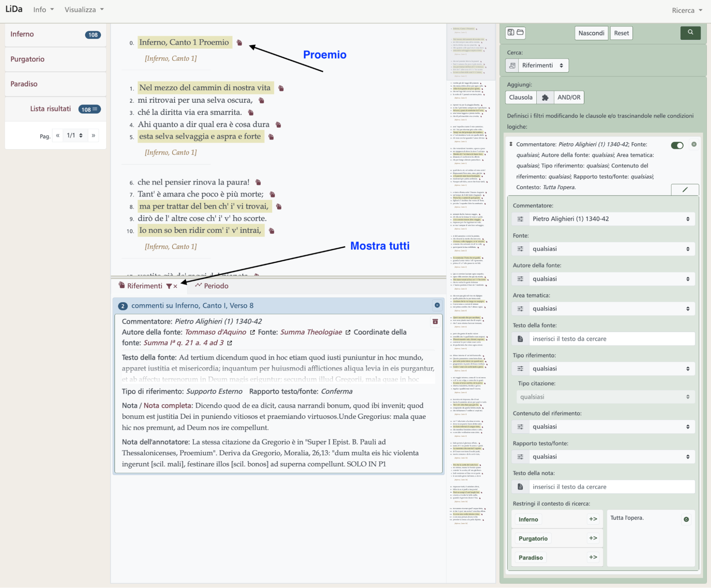Click the puzzle piece icon under Aggiungi
The image size is (711, 588).
pos(545,97)
